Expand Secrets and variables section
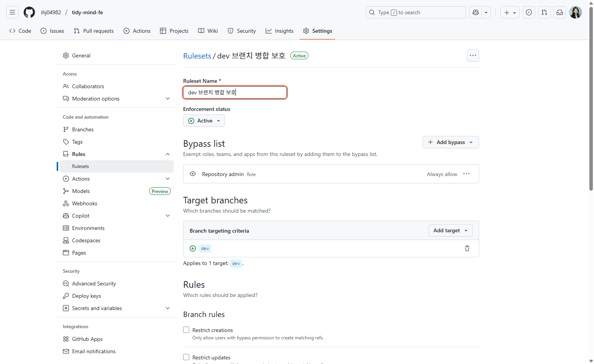594x364 pixels. [x=117, y=308]
